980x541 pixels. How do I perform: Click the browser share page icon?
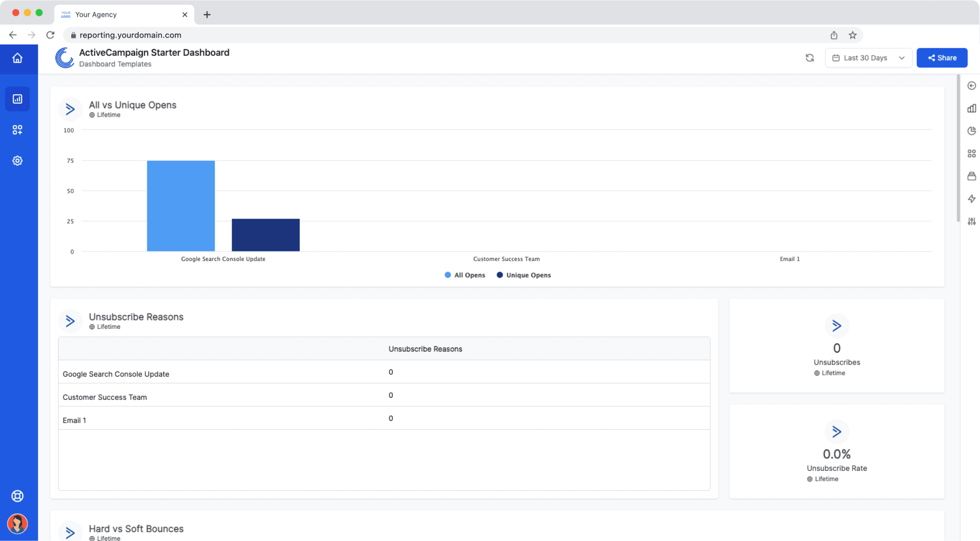click(x=833, y=35)
